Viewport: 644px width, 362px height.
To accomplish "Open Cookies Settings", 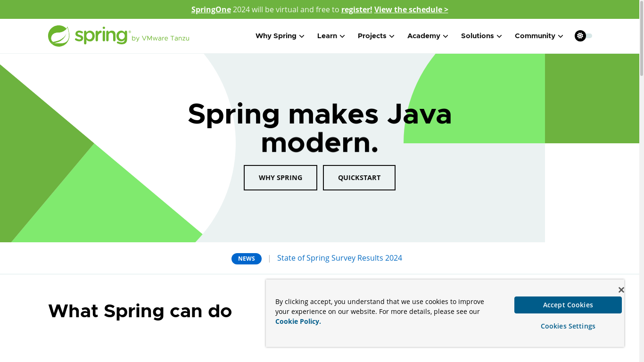I will [568, 326].
